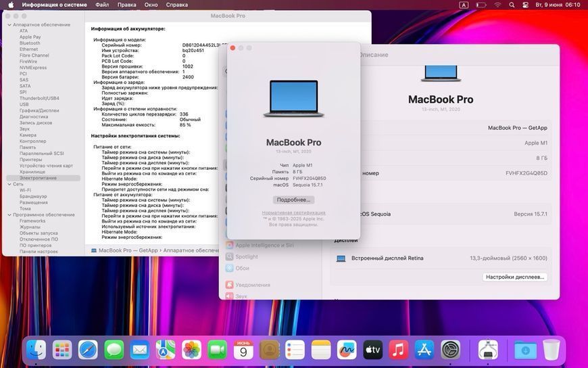Screen dimensions: 588x368
Task: Open the Информация о системе menu
Action: (54, 5)
